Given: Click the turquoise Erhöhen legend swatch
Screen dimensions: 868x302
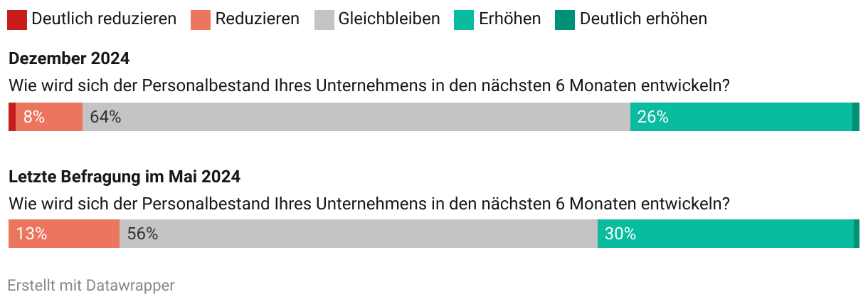Looking at the screenshot, I should [464, 19].
